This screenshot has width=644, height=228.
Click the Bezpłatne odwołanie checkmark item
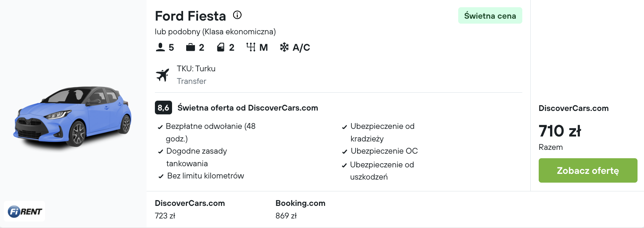point(207,132)
